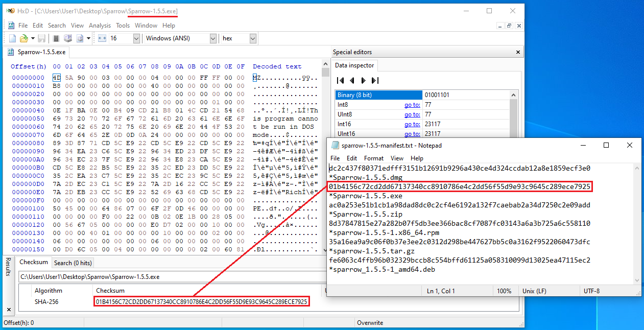This screenshot has width=644, height=330.
Task: Jump to first byte in Data inspector
Action: tap(340, 80)
